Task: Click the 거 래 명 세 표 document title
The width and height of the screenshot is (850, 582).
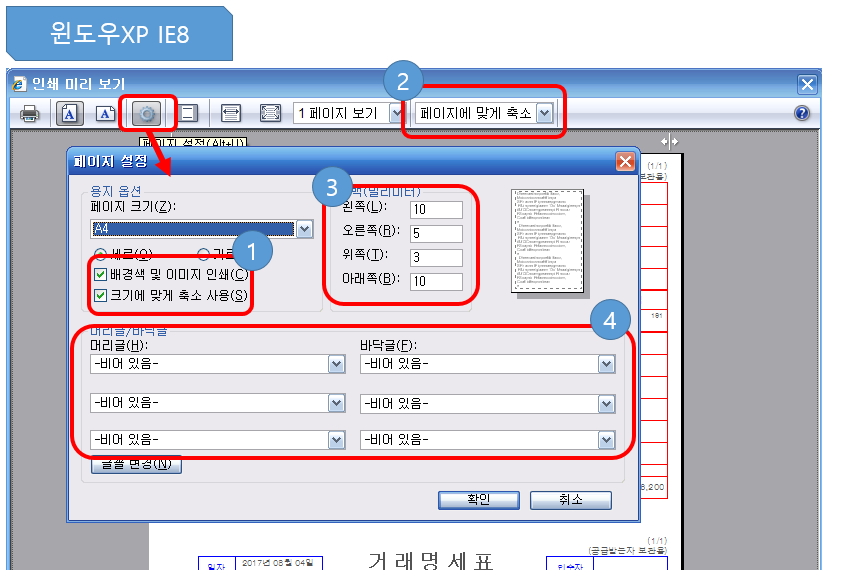Action: click(430, 561)
